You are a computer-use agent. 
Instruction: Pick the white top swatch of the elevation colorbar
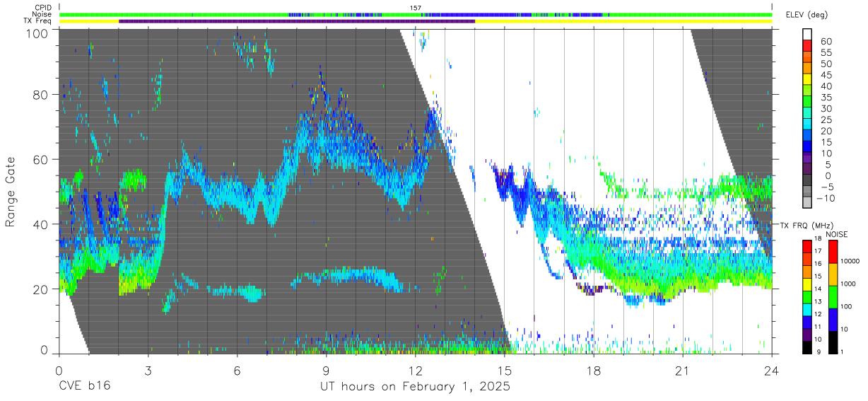pos(809,35)
